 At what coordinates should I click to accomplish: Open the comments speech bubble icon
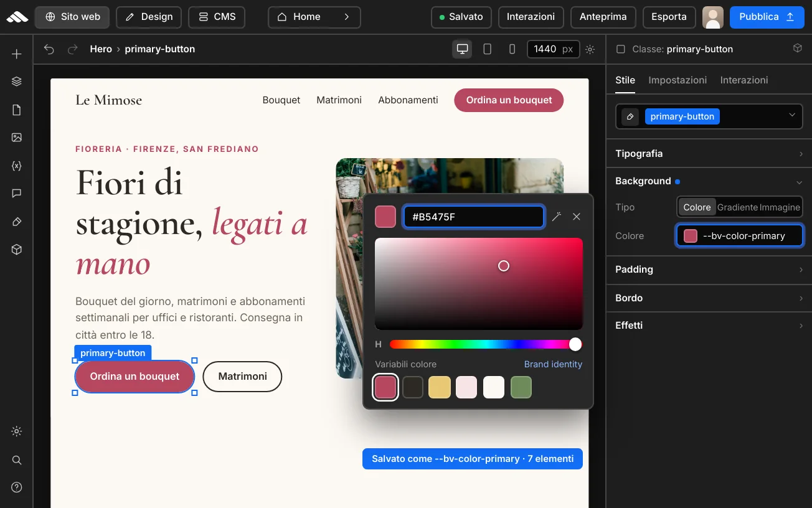(17, 194)
